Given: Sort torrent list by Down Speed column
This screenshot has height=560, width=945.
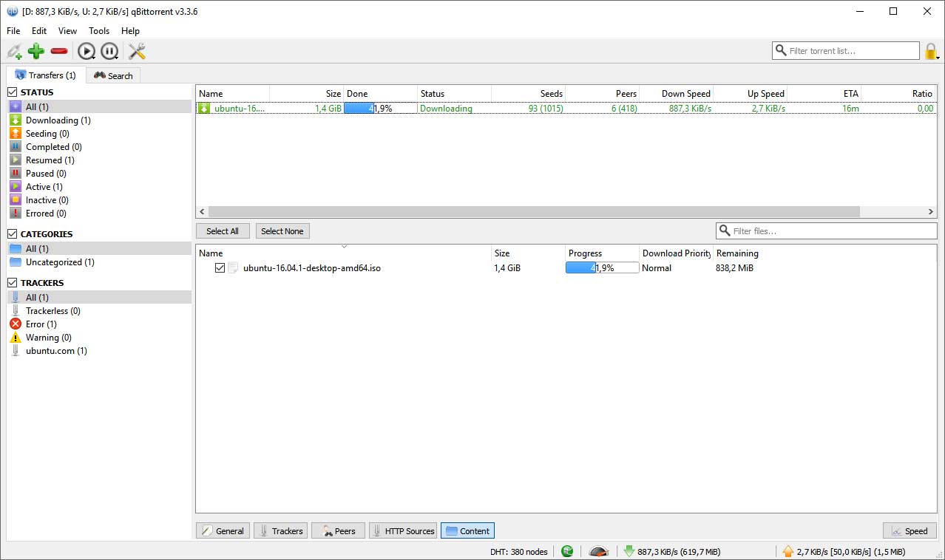Looking at the screenshot, I should click(x=676, y=94).
